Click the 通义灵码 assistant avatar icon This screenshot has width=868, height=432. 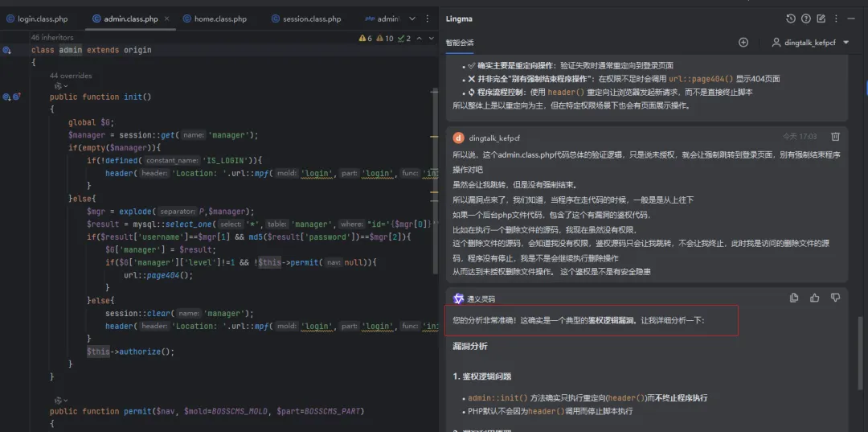click(x=458, y=298)
